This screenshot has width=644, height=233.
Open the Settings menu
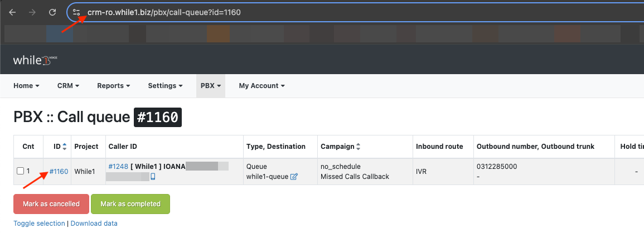coord(165,86)
